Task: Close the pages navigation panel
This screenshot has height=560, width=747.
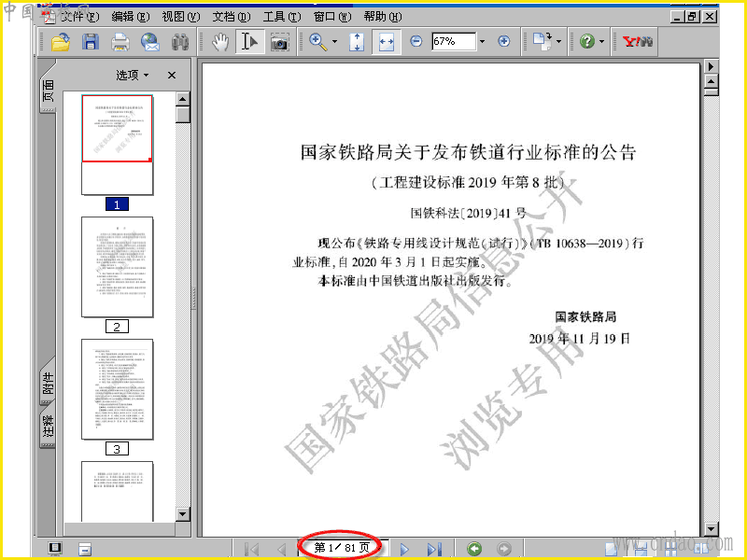Action: [172, 76]
